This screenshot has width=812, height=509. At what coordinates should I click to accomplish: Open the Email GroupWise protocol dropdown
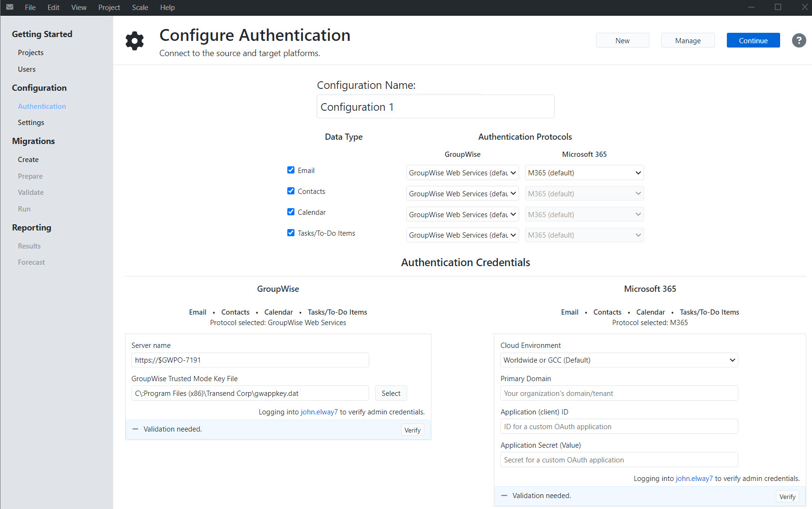pos(462,173)
